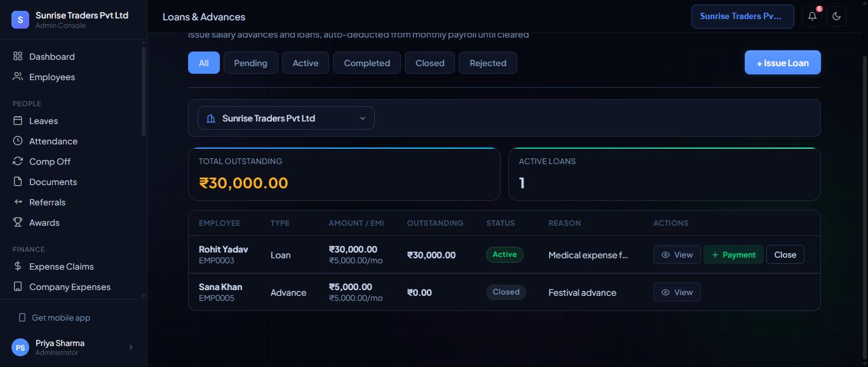
Task: Switch to the Pending tab
Action: [x=250, y=63]
